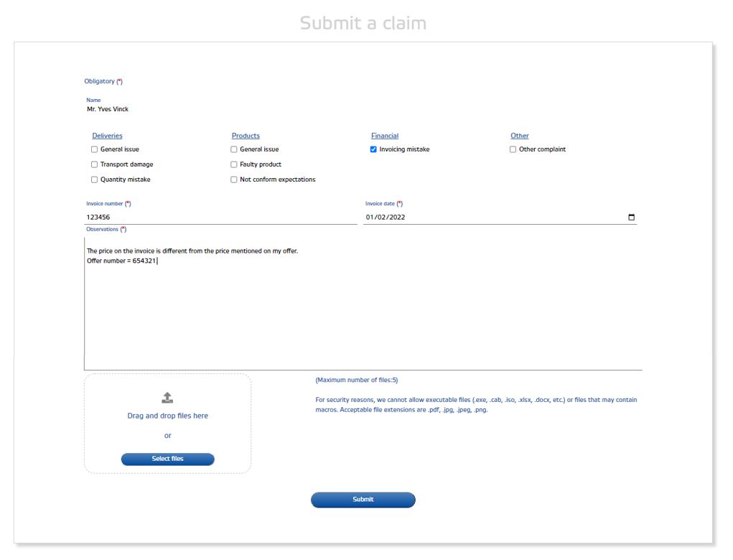Click the Other heading link
The image size is (733, 560).
coord(519,136)
